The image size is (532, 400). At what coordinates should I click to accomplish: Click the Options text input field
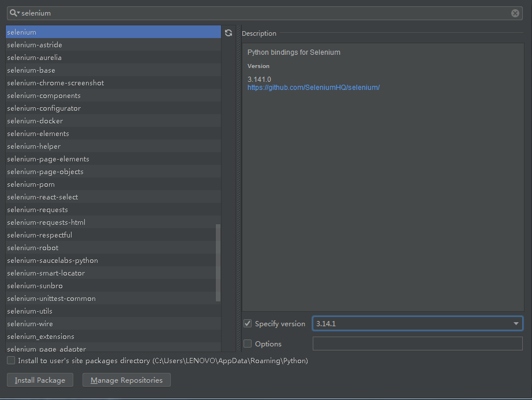click(x=417, y=344)
